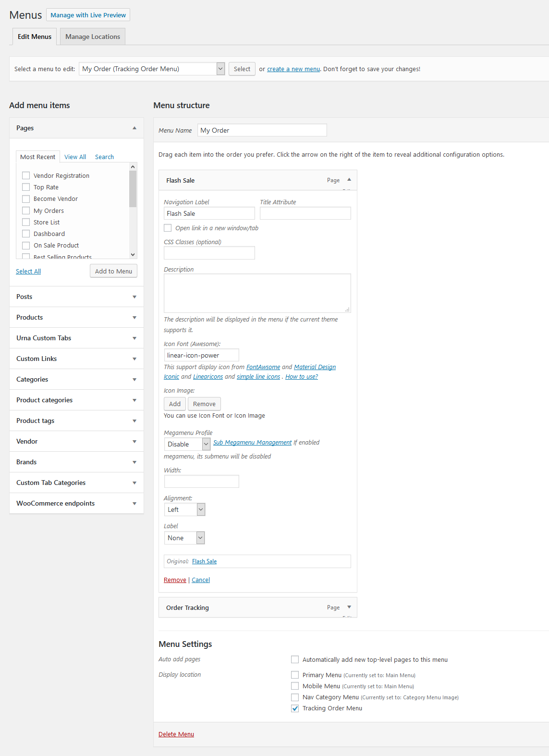Enable automatically add new top-level pages

tap(295, 659)
